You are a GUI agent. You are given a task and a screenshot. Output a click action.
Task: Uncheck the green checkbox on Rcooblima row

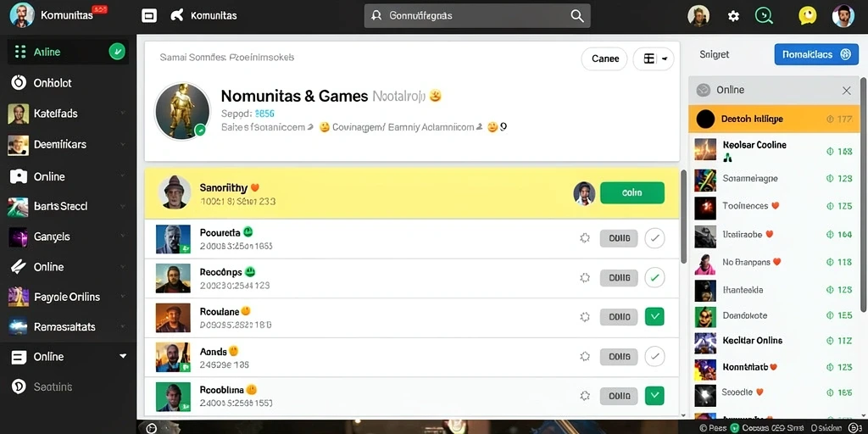pyautogui.click(x=654, y=395)
